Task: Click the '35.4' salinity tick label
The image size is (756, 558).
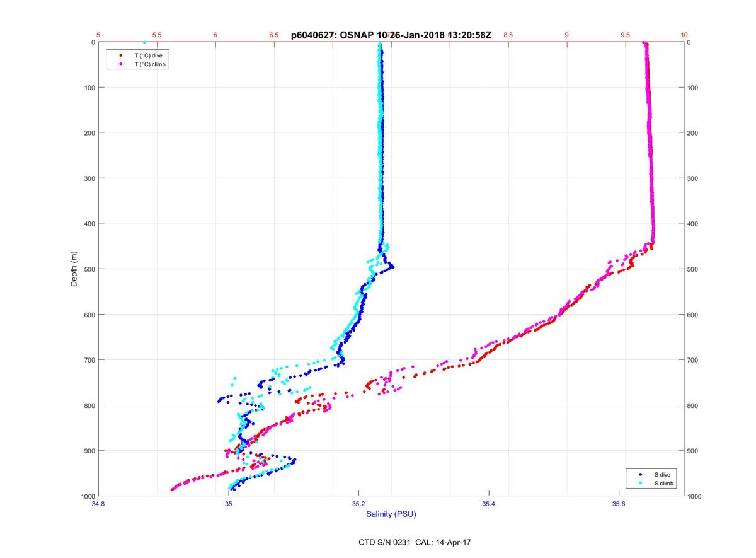Action: point(489,504)
